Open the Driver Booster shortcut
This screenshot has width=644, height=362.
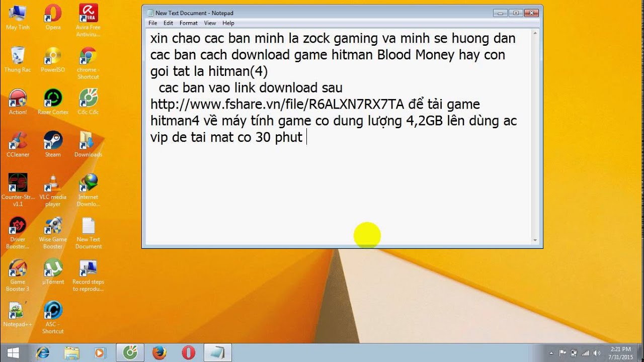point(18,232)
